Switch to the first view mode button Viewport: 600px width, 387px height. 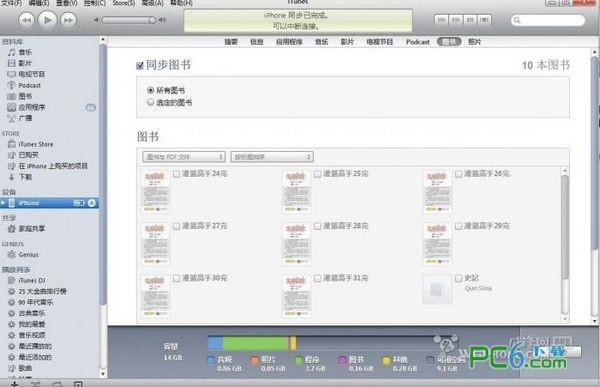[441, 20]
